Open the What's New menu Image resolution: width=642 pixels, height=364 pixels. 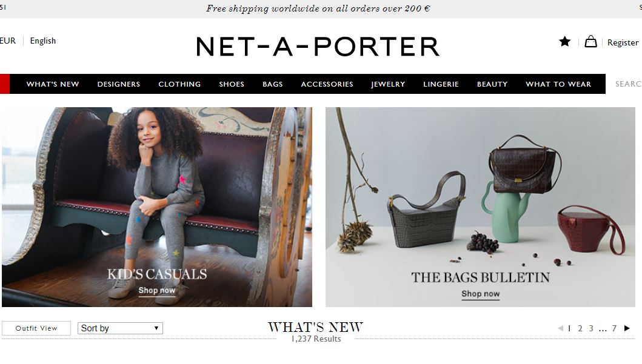(53, 84)
